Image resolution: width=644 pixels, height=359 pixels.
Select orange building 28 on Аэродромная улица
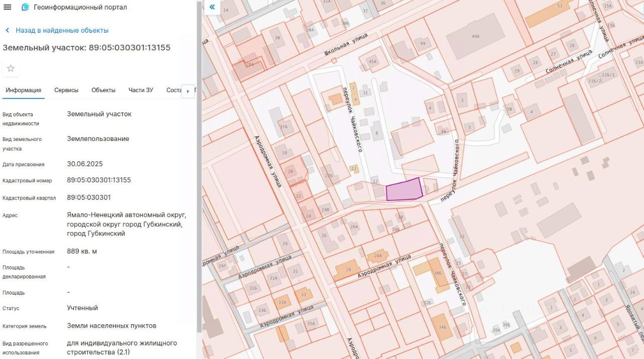(x=347, y=270)
